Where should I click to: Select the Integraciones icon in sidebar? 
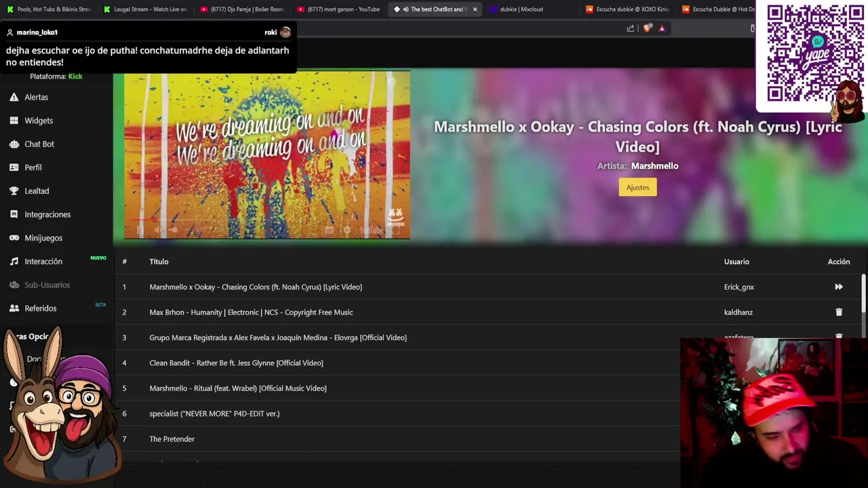click(14, 214)
